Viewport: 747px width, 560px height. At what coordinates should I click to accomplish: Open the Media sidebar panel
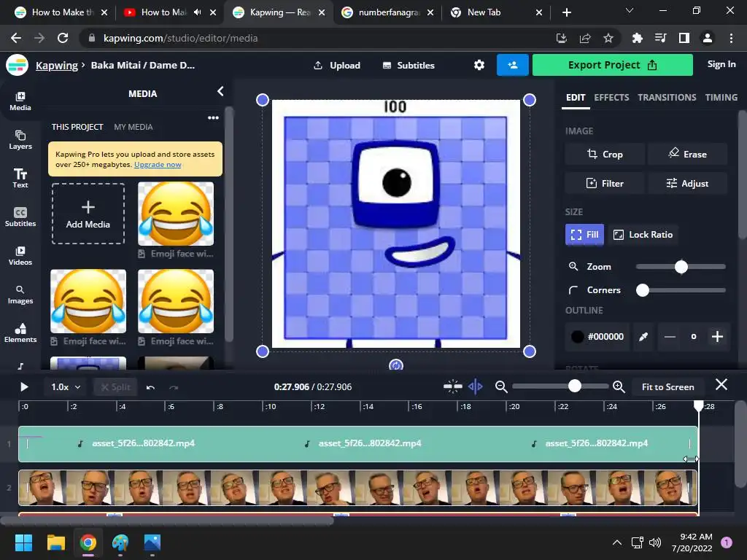[20, 101]
